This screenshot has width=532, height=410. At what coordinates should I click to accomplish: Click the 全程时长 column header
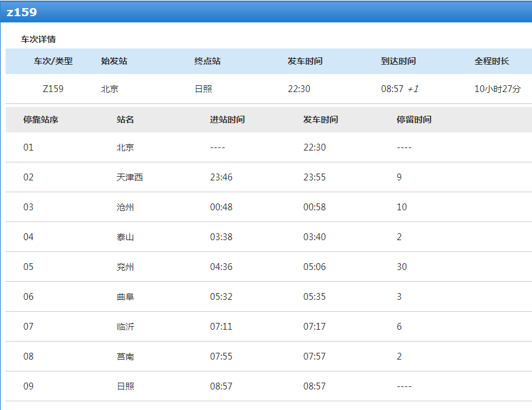coord(492,61)
